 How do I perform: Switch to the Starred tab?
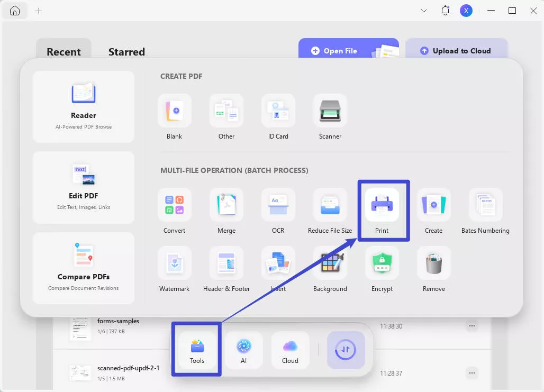[126, 52]
